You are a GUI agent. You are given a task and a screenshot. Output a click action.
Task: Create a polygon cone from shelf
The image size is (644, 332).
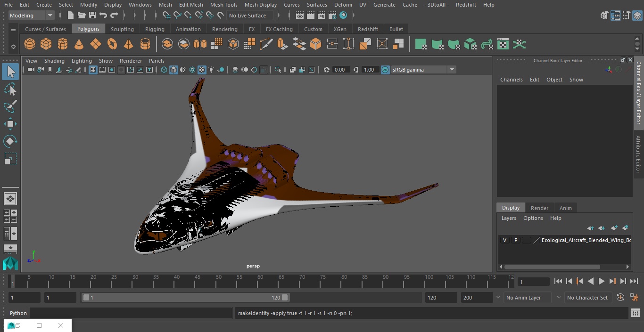[79, 44]
